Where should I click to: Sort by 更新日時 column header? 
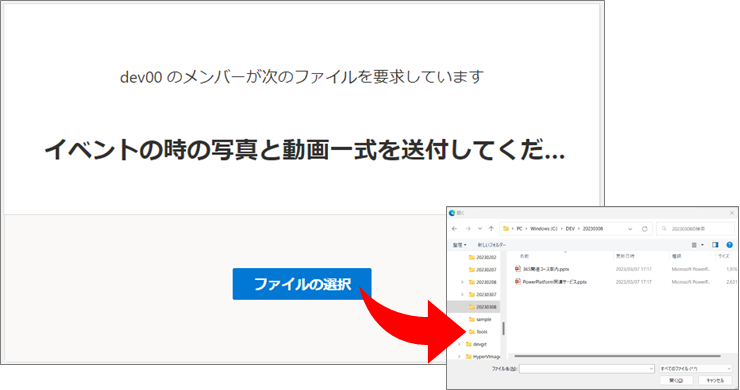point(625,256)
